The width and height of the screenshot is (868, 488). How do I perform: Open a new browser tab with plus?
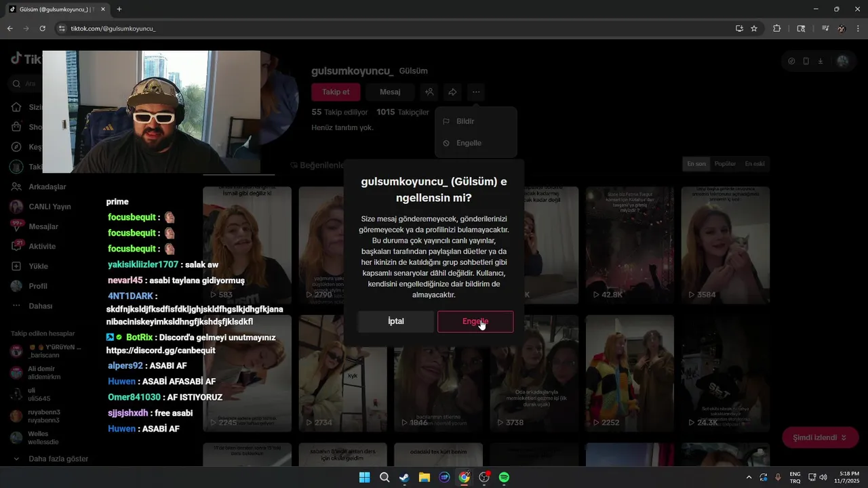tap(119, 9)
